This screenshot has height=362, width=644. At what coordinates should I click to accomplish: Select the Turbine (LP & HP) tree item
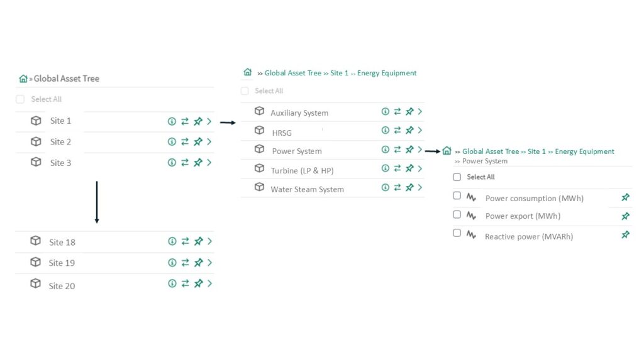click(302, 170)
